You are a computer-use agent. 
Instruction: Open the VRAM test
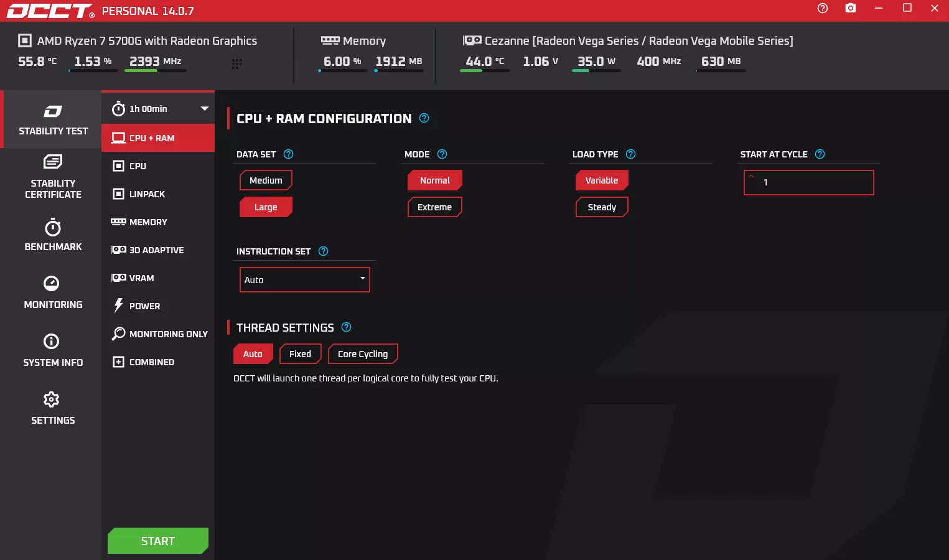coord(158,278)
